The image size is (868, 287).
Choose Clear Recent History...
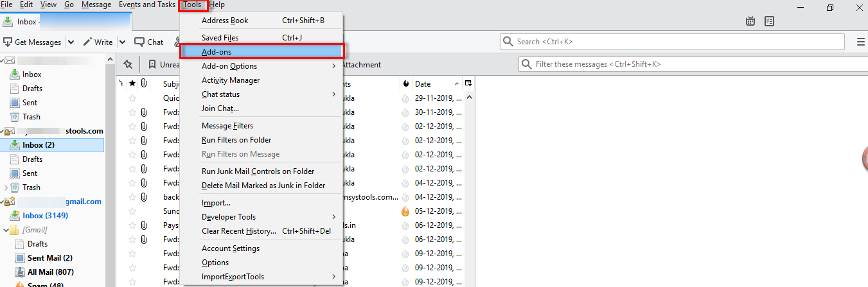pyautogui.click(x=261, y=231)
